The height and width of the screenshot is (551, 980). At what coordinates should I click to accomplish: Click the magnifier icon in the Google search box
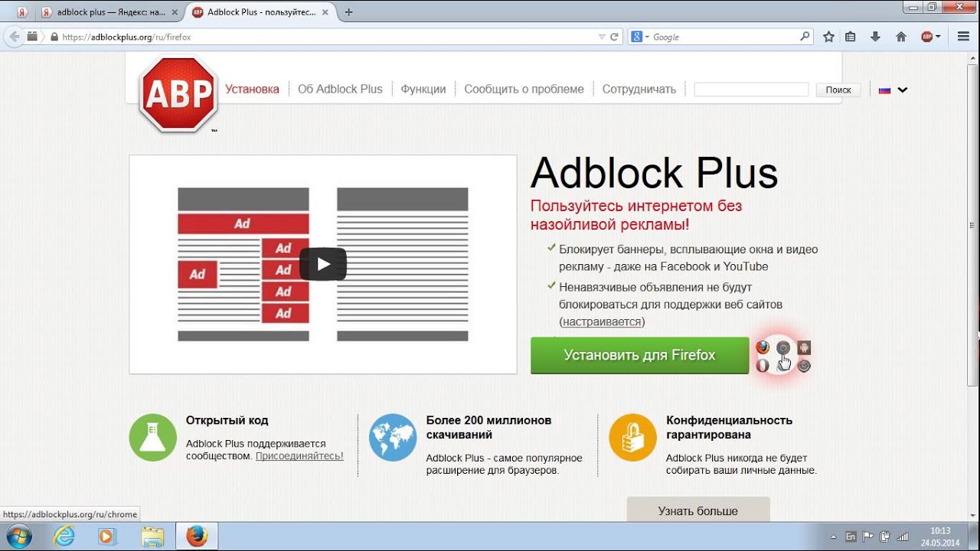[x=805, y=36]
